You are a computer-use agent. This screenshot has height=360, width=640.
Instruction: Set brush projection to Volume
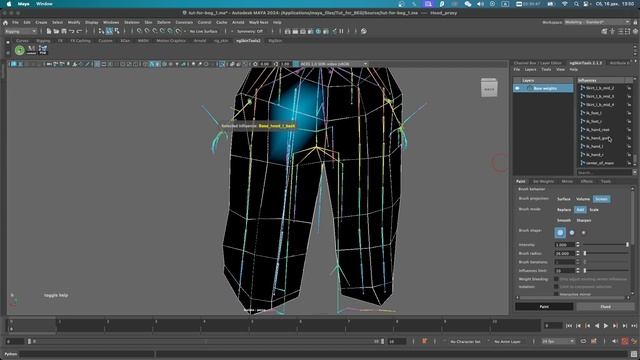pyautogui.click(x=583, y=199)
